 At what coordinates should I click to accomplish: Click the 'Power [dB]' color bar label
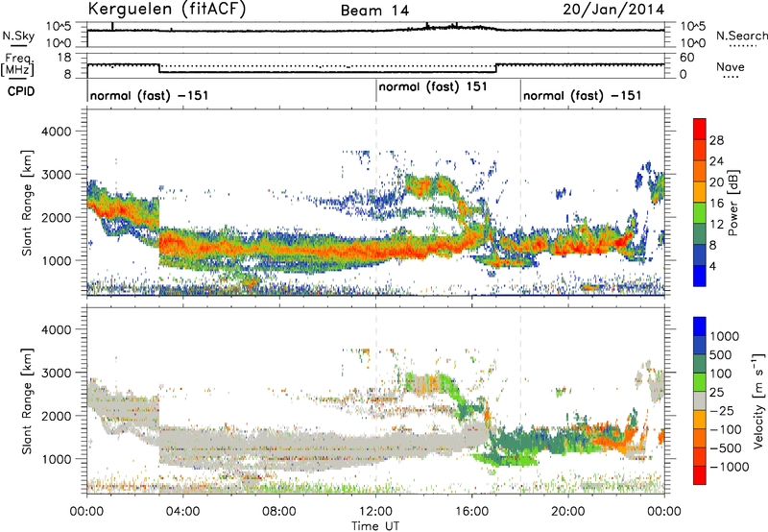tap(732, 203)
